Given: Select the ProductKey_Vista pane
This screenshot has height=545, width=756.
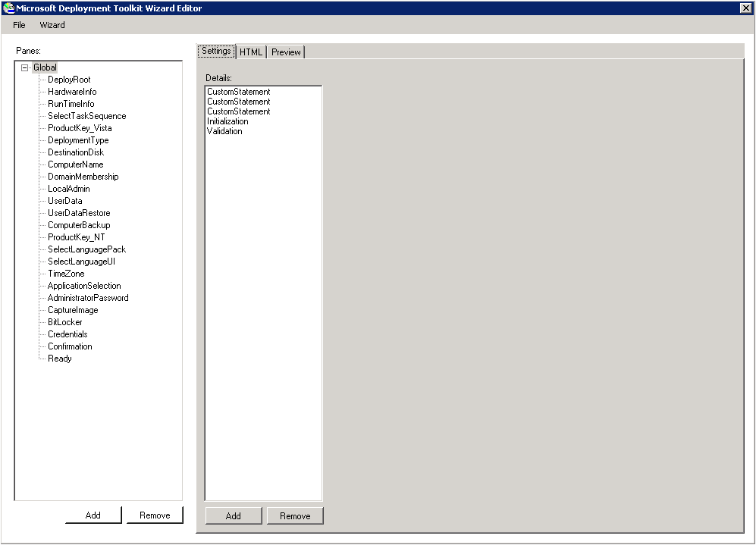Looking at the screenshot, I should pyautogui.click(x=79, y=127).
